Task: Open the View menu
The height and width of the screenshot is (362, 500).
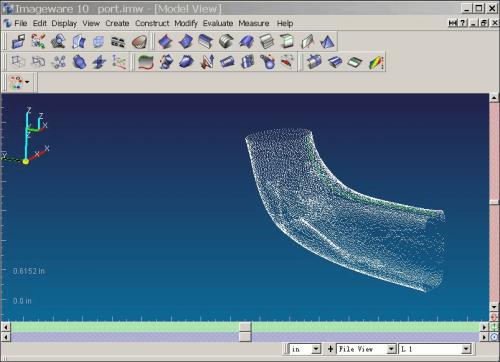Action: point(91,23)
